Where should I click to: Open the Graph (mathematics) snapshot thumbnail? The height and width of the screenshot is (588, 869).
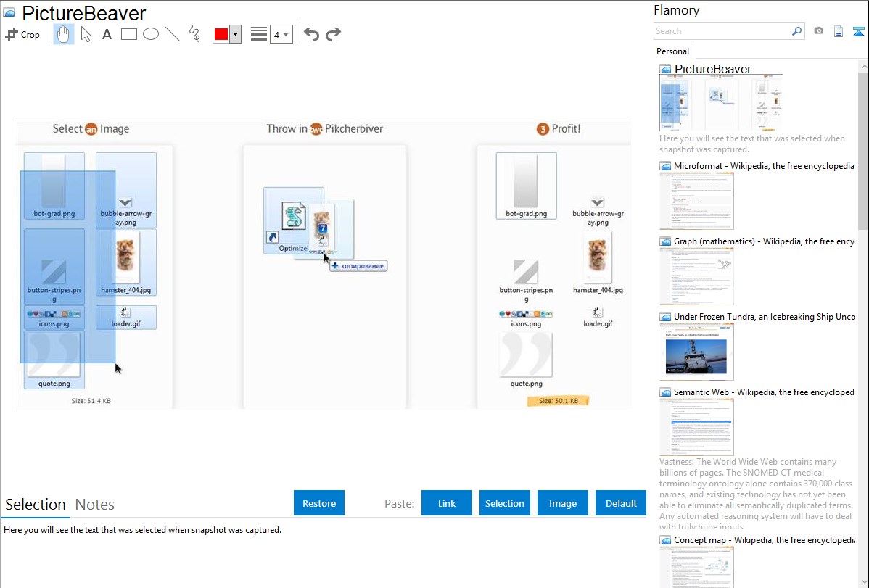click(696, 276)
